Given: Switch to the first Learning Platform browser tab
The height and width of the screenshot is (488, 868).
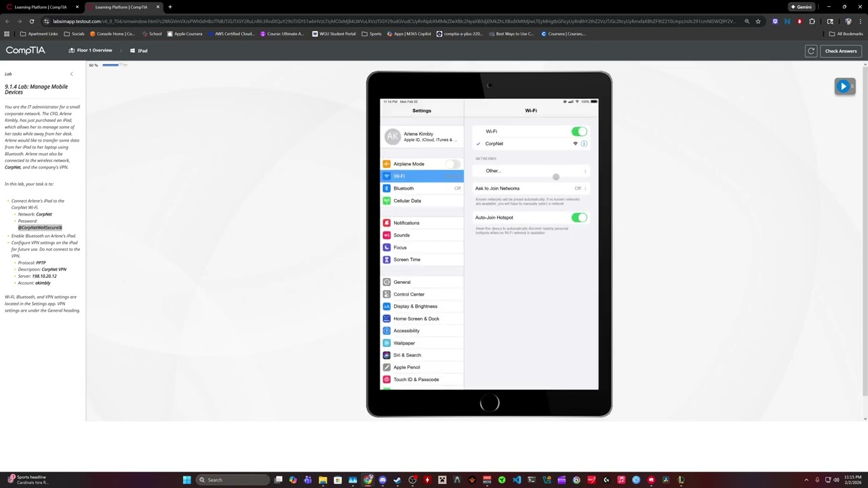Looking at the screenshot, I should click(x=41, y=7).
